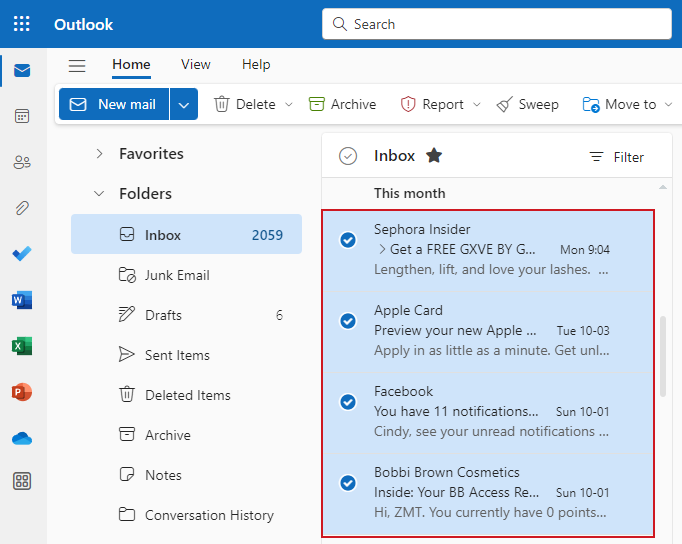This screenshot has width=682, height=544.
Task: Click the Delete trash icon in toolbar
Action: click(x=221, y=104)
